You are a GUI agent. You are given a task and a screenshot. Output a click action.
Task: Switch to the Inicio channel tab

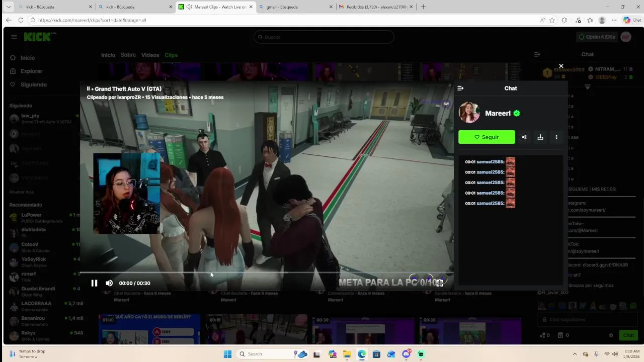(x=108, y=55)
